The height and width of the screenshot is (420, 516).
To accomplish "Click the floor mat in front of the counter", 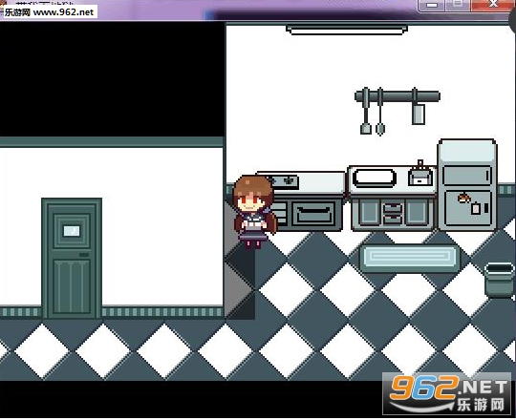I will (x=409, y=259).
